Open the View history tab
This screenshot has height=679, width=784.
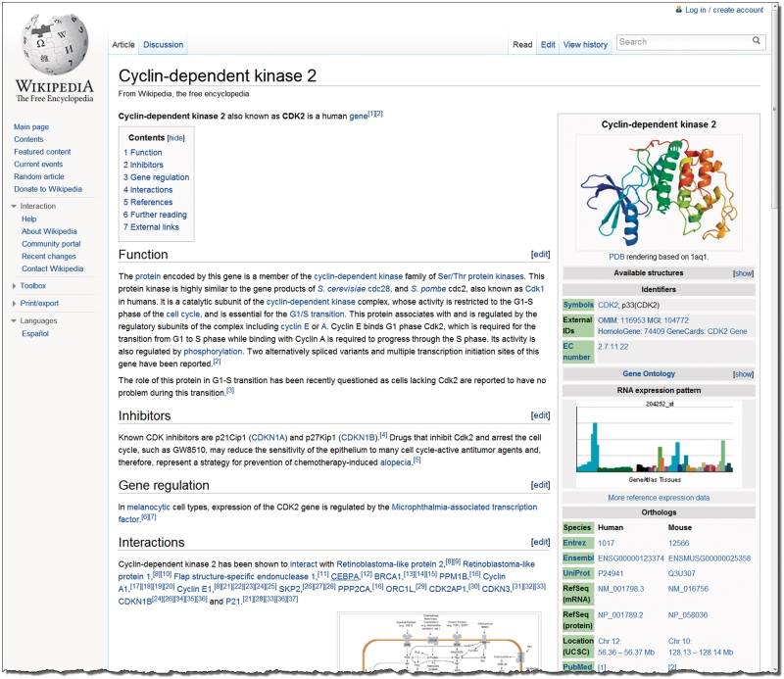click(x=585, y=44)
